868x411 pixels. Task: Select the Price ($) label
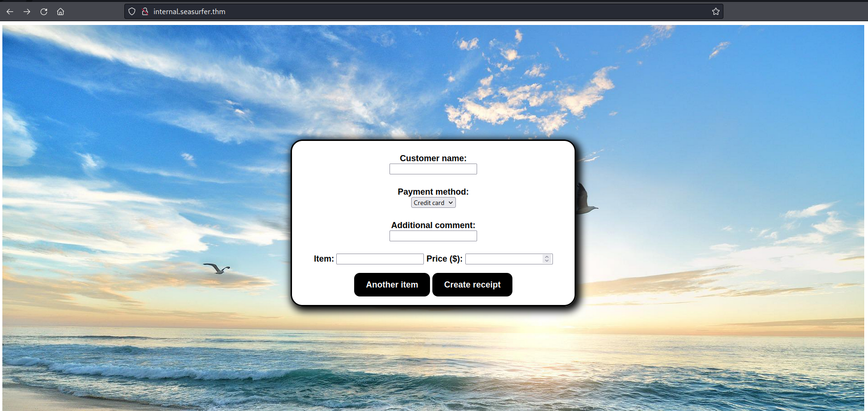point(445,259)
